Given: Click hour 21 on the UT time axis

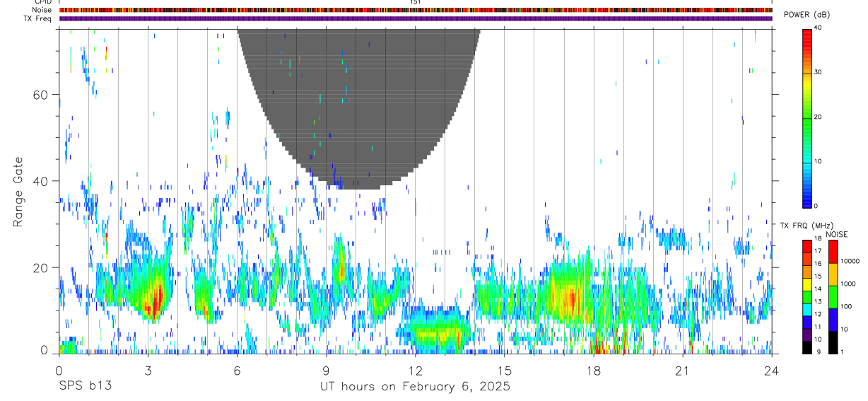Looking at the screenshot, I should (x=682, y=370).
